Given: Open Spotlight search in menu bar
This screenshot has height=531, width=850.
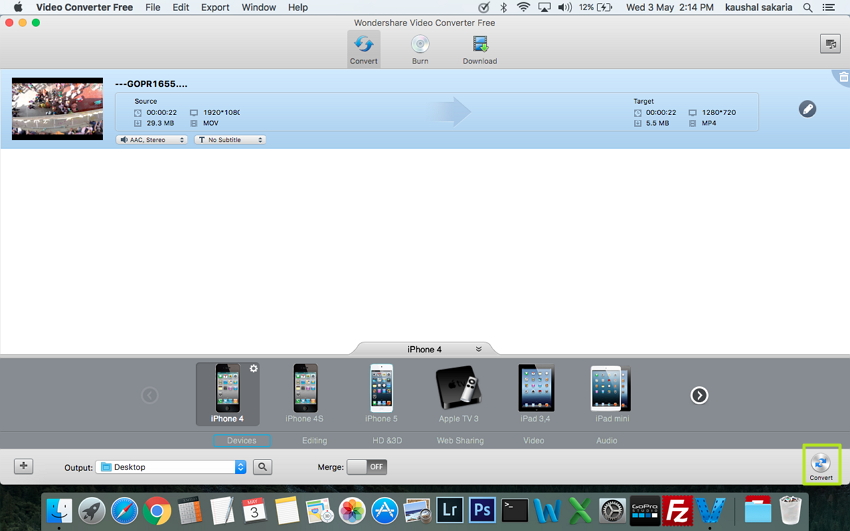Looking at the screenshot, I should tap(808, 8).
